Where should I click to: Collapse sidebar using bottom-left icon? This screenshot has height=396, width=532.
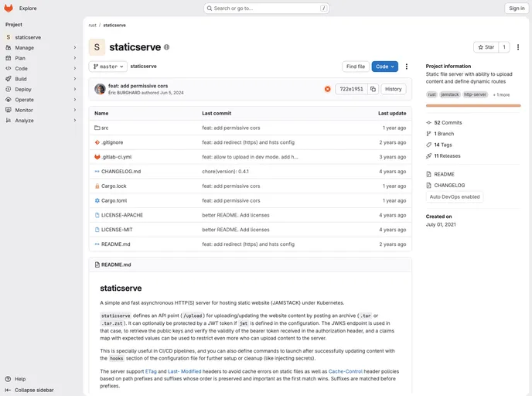pos(9,390)
